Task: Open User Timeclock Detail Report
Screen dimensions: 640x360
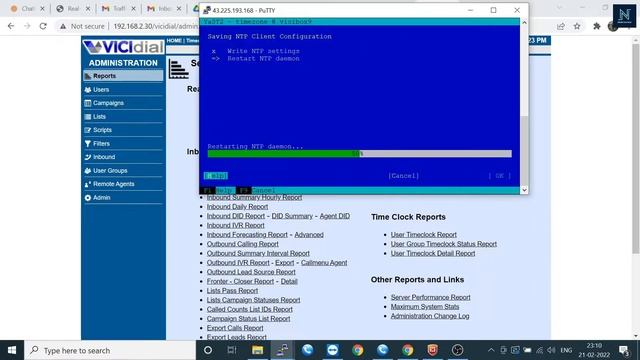Action: pos(433,253)
